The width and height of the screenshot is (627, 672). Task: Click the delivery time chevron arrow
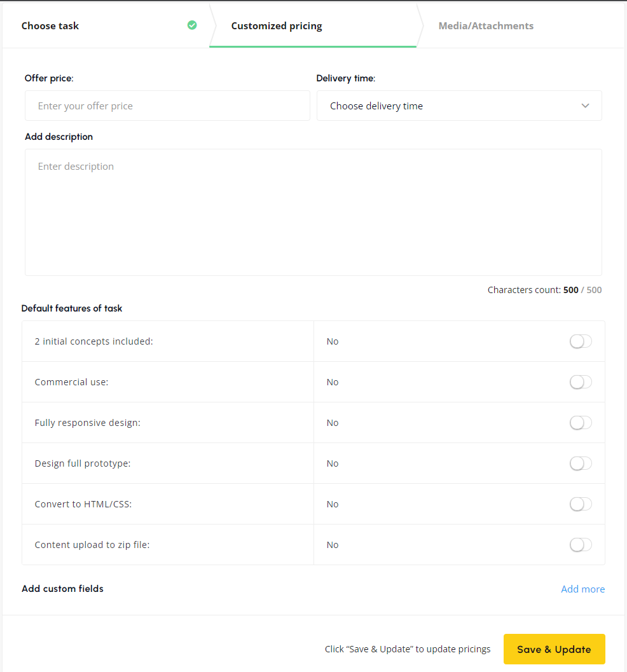tap(585, 106)
